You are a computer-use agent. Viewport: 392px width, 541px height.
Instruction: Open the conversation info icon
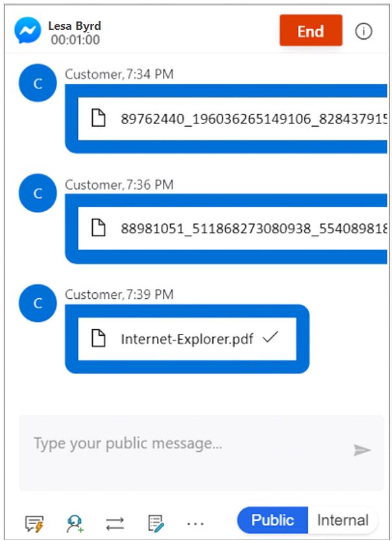coord(363,31)
